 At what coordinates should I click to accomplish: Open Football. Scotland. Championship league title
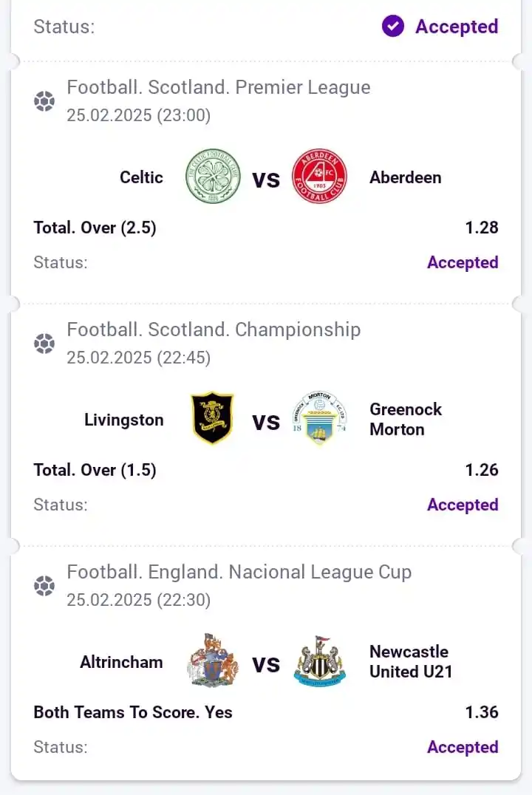[x=214, y=330]
